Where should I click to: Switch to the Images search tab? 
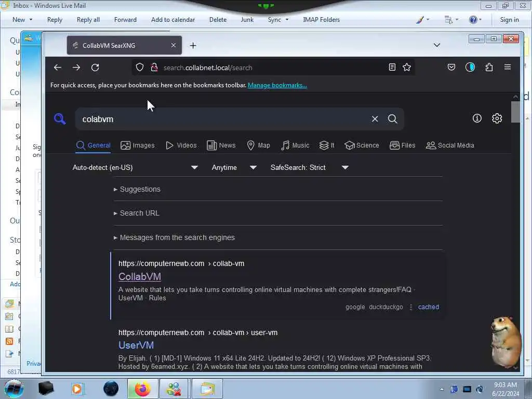tap(137, 145)
